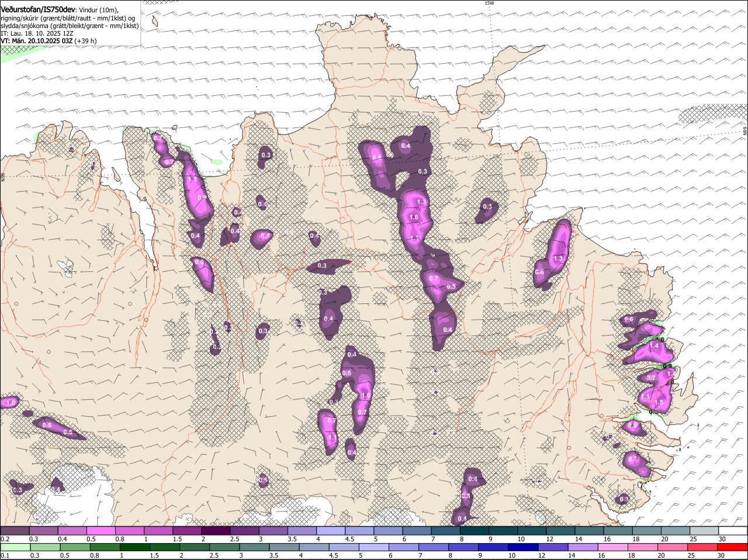The height and width of the screenshot is (560, 748).
Task: Click the 15W longitude label
Action: (490, 3)
